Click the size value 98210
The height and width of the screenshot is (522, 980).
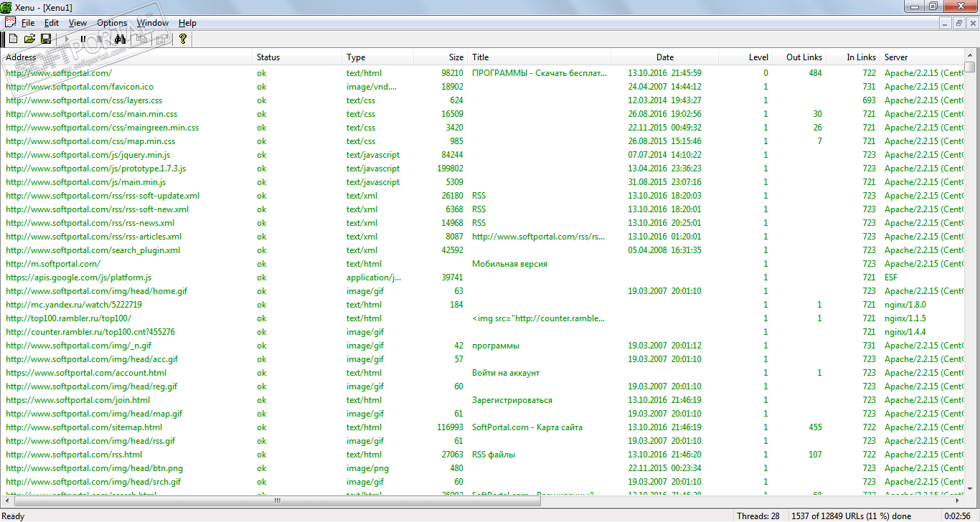coord(452,73)
